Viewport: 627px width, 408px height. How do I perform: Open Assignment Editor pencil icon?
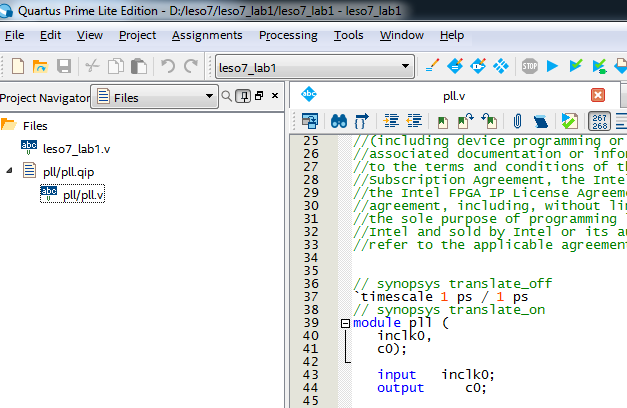[432, 66]
